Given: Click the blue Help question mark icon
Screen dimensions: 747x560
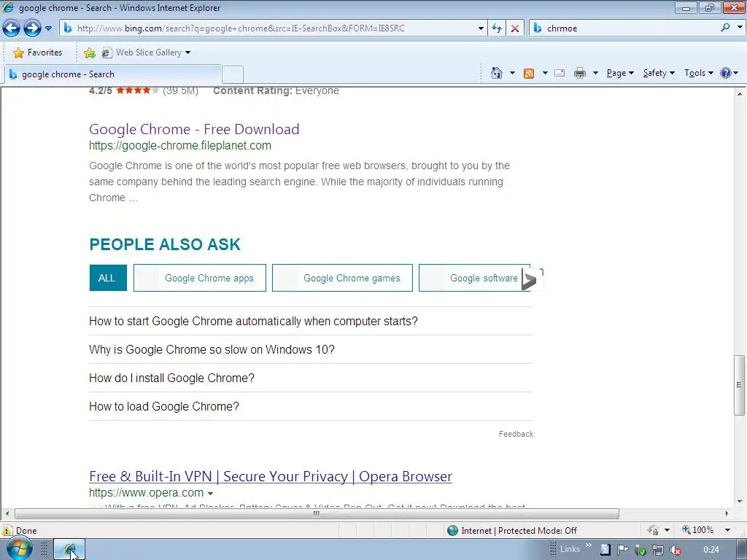Looking at the screenshot, I should pyautogui.click(x=726, y=73).
